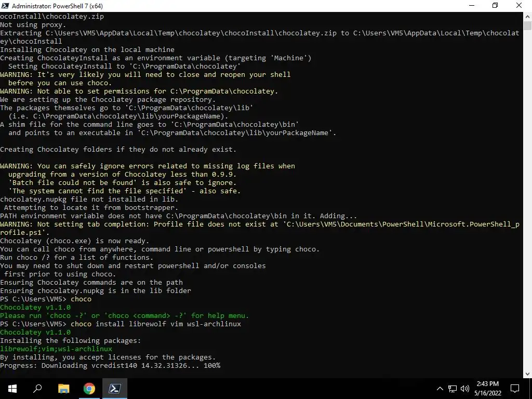Click 'Ensuring Chocolatey commands are on the path'
Viewport: 532px width, 399px height.
coord(91,282)
